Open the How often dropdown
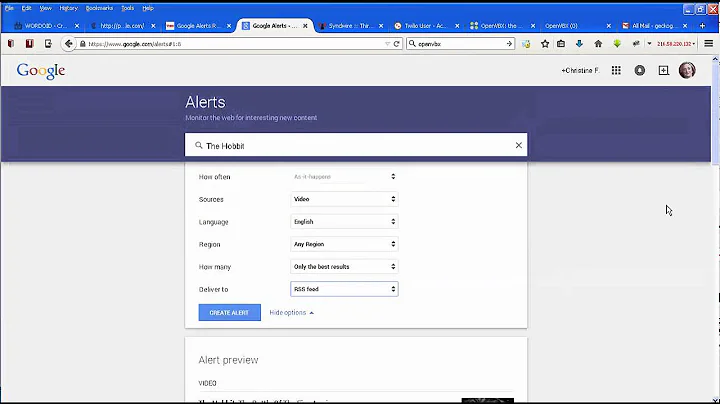The width and height of the screenshot is (720, 404). (x=344, y=177)
